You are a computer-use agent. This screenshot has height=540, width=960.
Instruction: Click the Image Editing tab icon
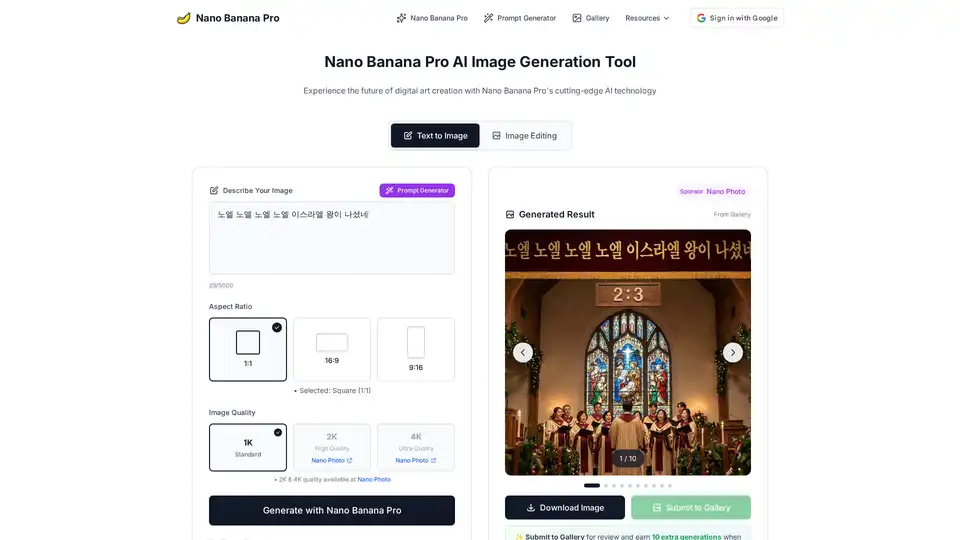(497, 135)
